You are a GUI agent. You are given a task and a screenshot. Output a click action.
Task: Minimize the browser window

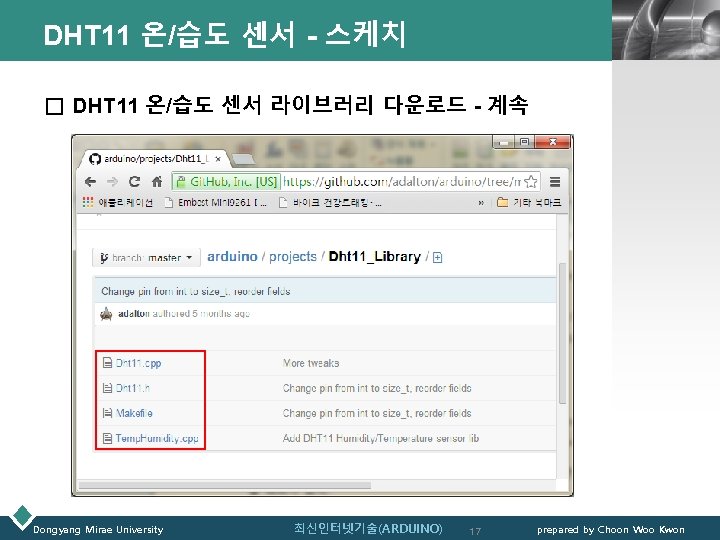pos(504,142)
